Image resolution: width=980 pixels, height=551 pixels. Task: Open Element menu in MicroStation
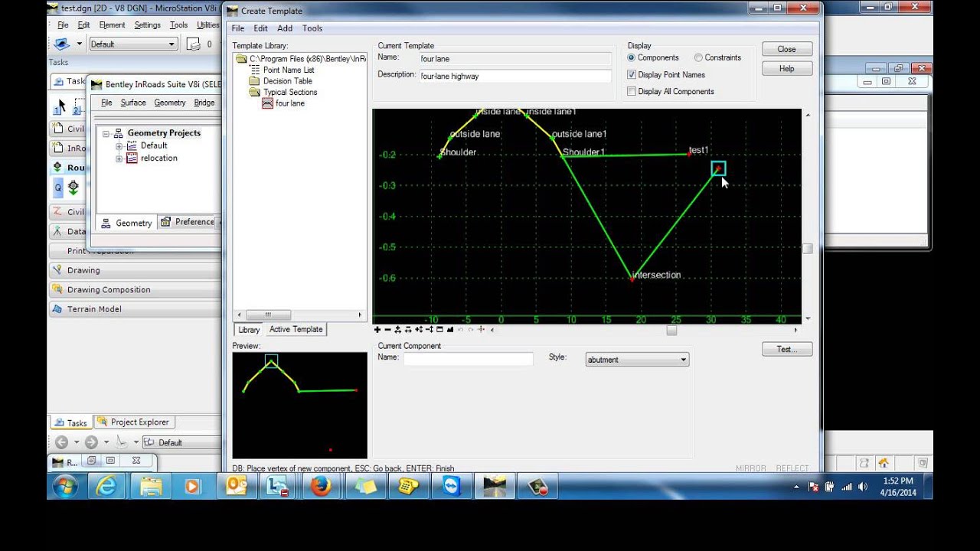(x=113, y=25)
